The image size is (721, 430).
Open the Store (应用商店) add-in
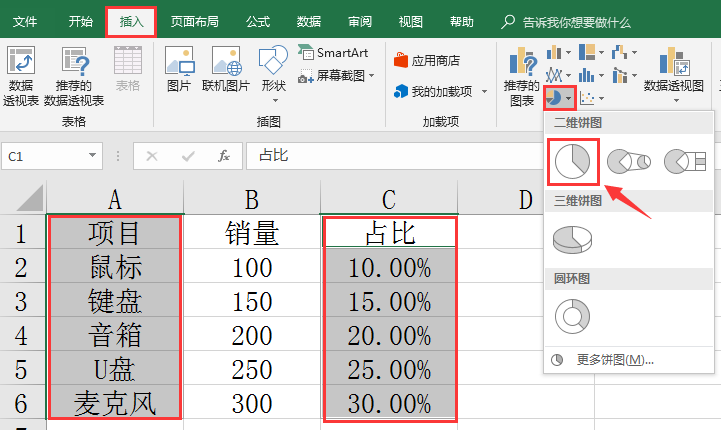(427, 61)
